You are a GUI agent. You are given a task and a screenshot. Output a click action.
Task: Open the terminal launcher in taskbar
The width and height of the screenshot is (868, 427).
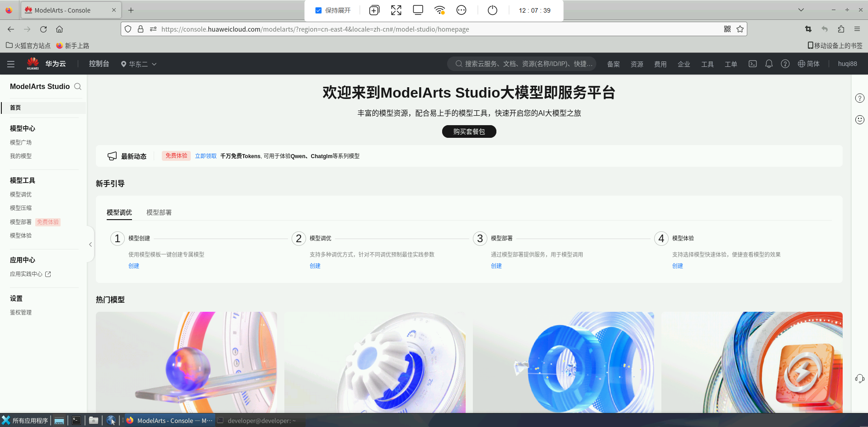coord(76,421)
